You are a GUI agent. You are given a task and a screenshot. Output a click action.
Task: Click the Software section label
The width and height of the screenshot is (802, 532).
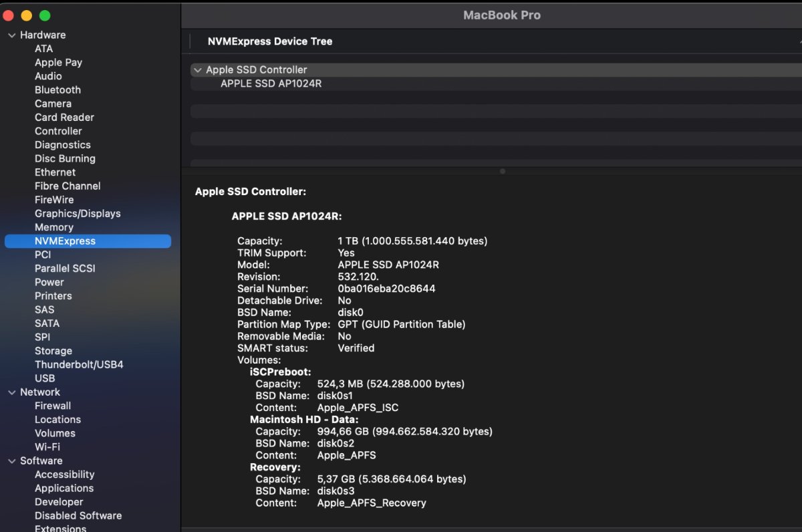point(41,461)
